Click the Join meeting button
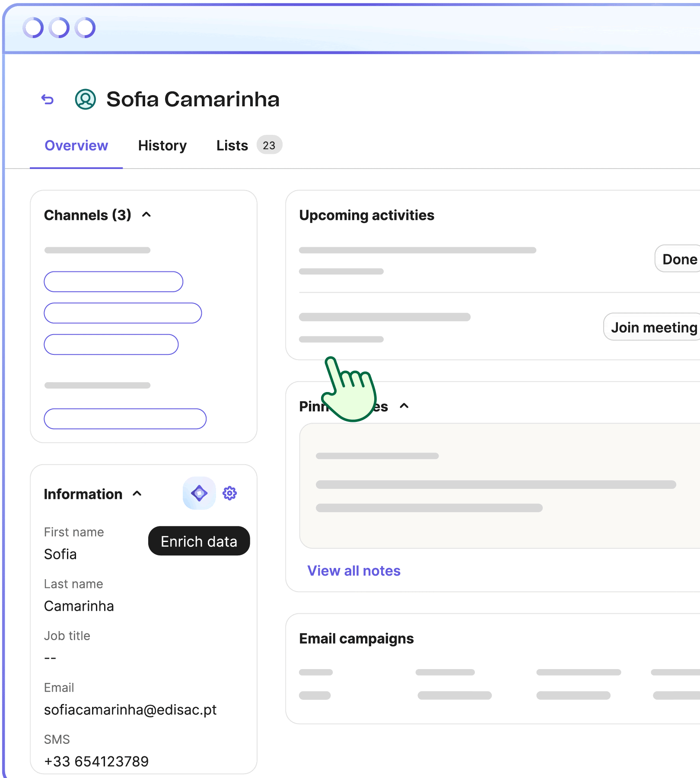 653,327
